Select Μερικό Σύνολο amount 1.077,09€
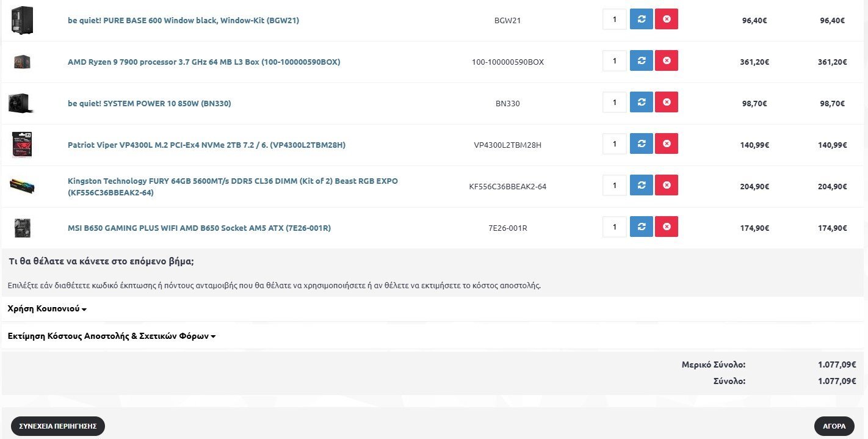The width and height of the screenshot is (868, 439). 837,365
